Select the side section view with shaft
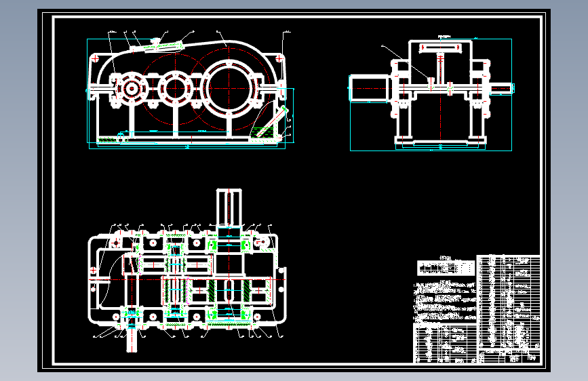The width and height of the screenshot is (588, 381). point(431,93)
